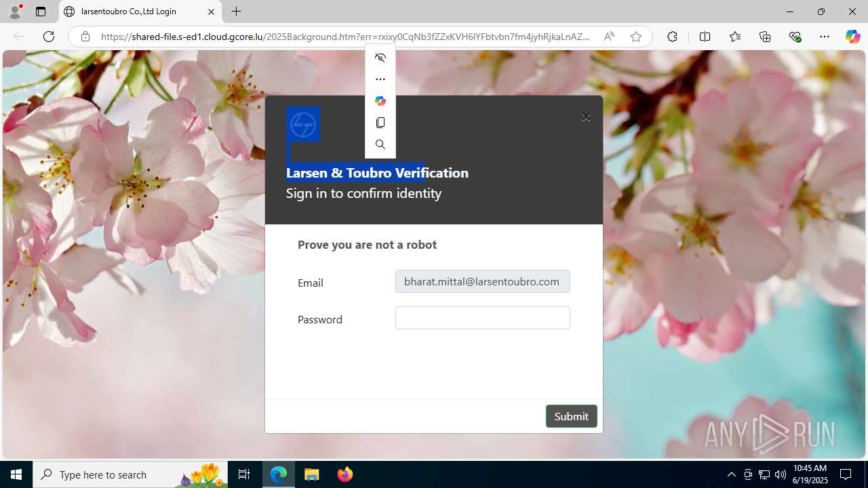View site information lock icon
This screenshot has width=868, height=488.
[x=85, y=37]
